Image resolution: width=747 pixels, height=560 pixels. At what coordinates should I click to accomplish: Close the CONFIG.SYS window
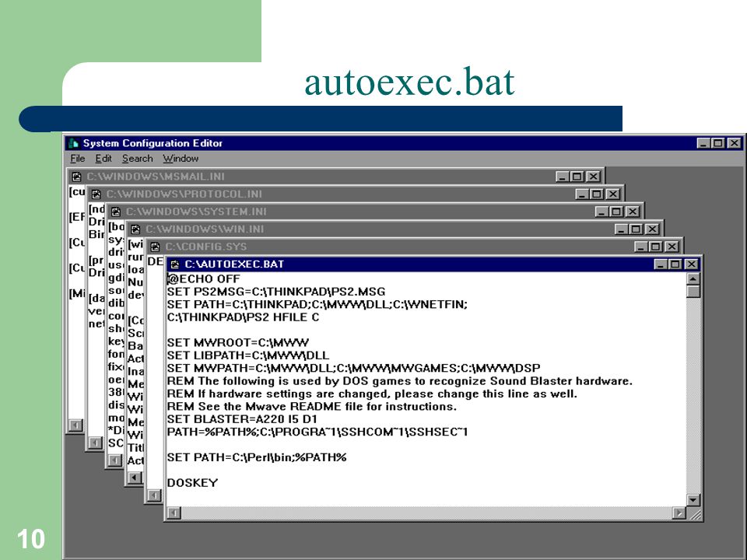pyautogui.click(x=672, y=247)
